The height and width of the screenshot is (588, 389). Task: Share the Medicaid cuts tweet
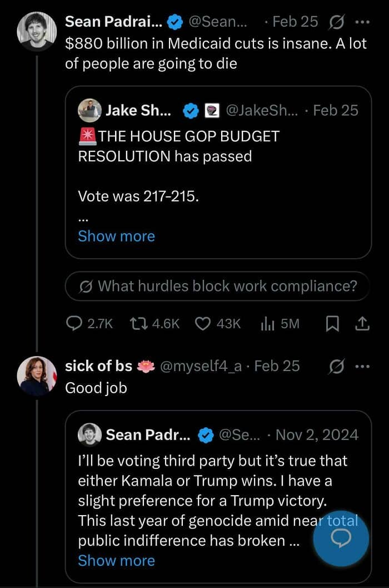(x=362, y=323)
